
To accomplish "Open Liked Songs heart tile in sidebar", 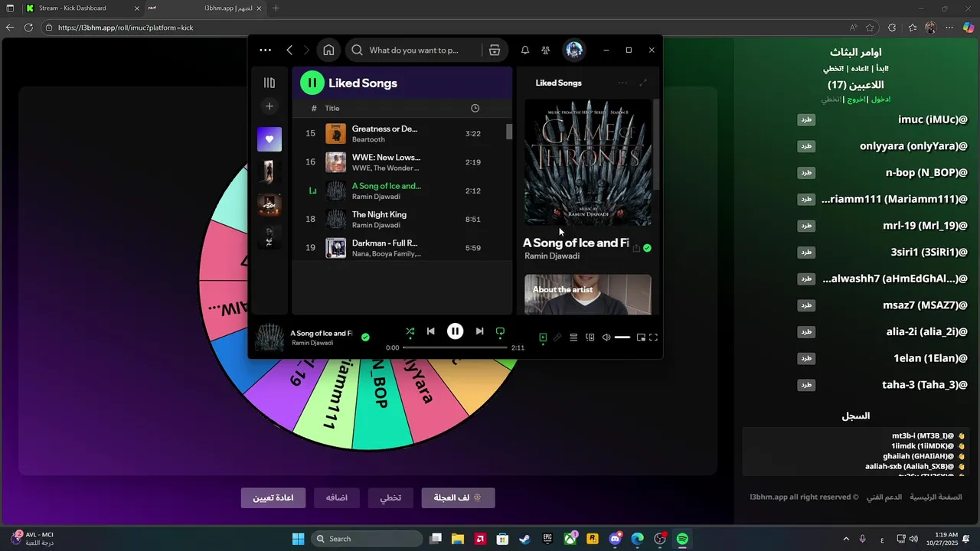I will click(269, 139).
